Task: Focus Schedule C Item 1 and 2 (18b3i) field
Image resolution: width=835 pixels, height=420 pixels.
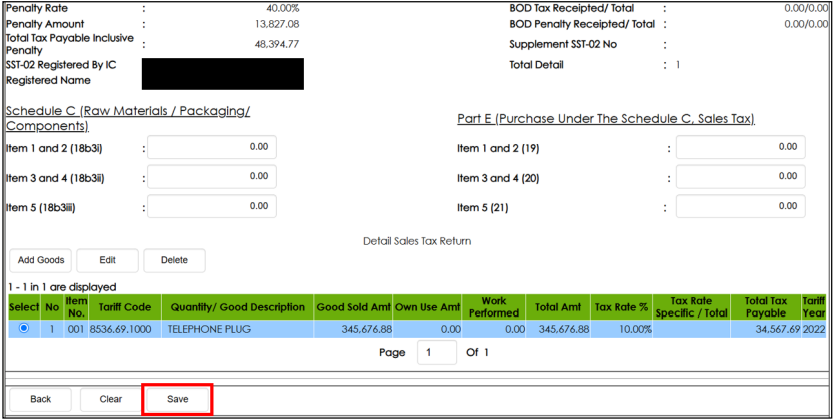Action: (x=212, y=147)
